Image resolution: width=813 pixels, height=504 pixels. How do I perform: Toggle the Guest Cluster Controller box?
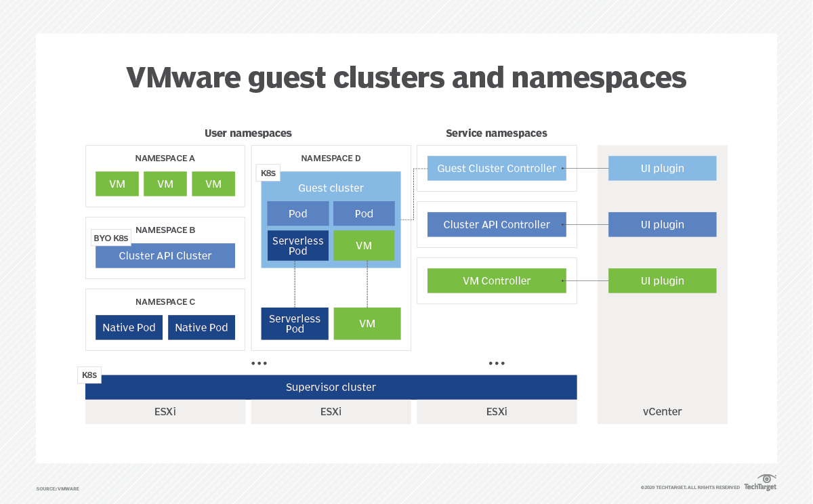pos(497,168)
